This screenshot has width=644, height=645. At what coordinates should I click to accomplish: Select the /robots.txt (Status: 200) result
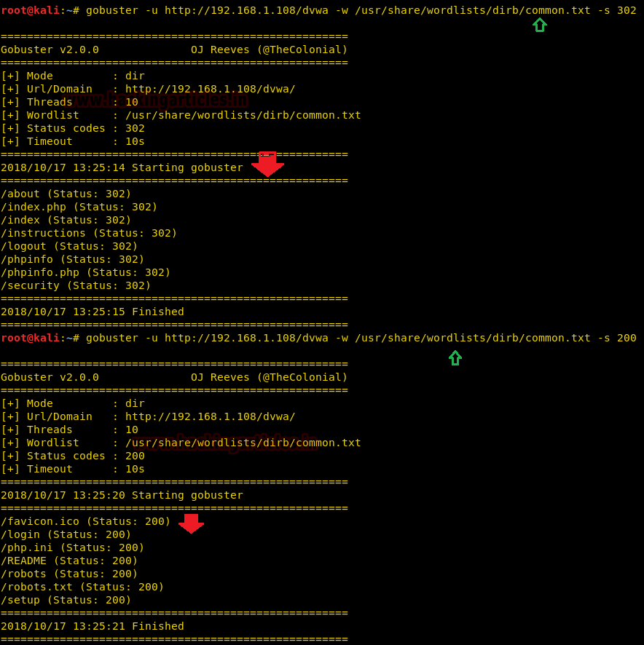pyautogui.click(x=82, y=587)
